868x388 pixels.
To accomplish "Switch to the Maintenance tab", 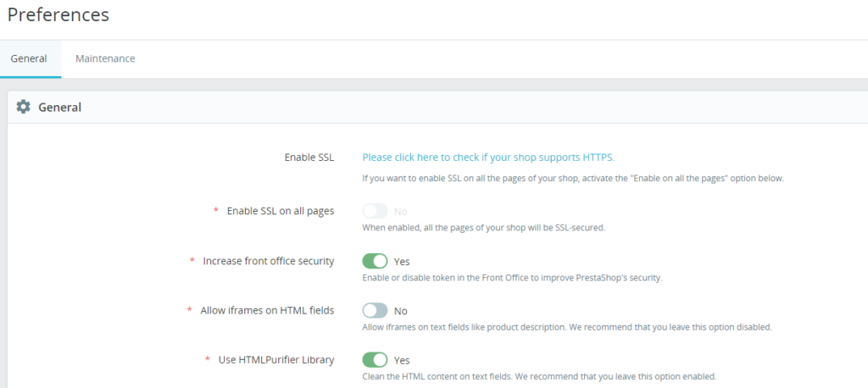I will pos(105,58).
